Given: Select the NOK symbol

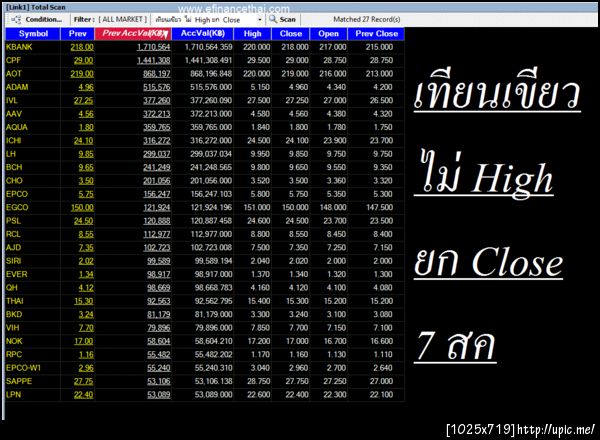Looking at the screenshot, I should coord(14,341).
